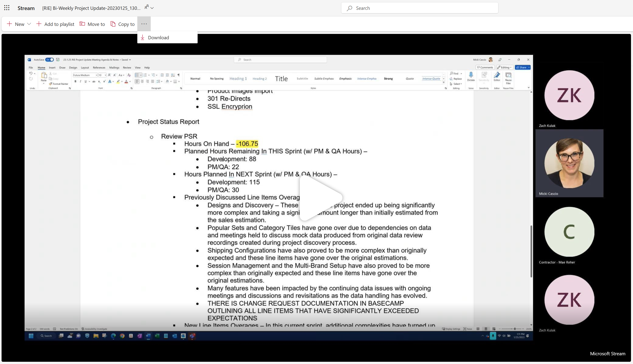Click the Borders icon
Viewport: 633px width, 364px height.
point(175,81)
